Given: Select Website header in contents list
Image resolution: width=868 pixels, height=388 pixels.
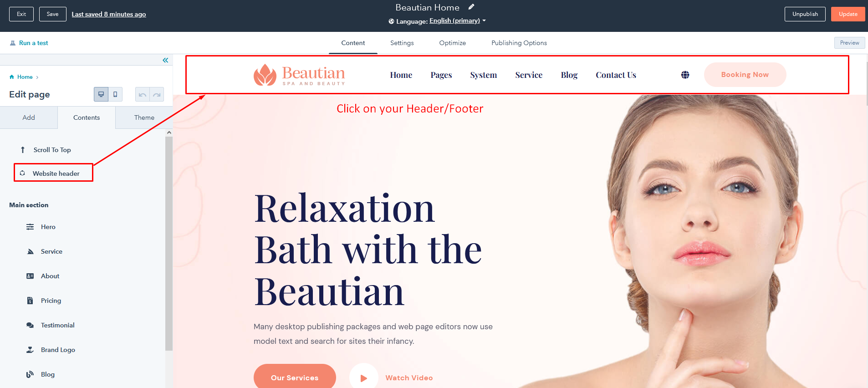Looking at the screenshot, I should (x=53, y=173).
